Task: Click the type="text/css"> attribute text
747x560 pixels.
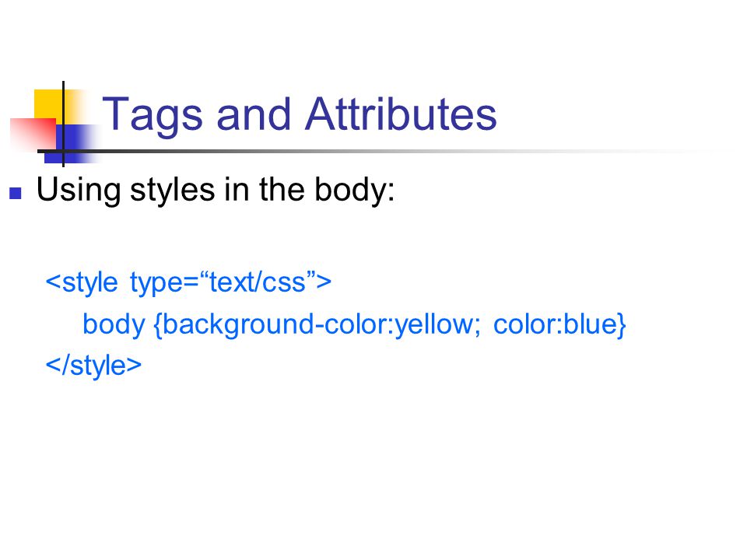Action: coord(230,282)
